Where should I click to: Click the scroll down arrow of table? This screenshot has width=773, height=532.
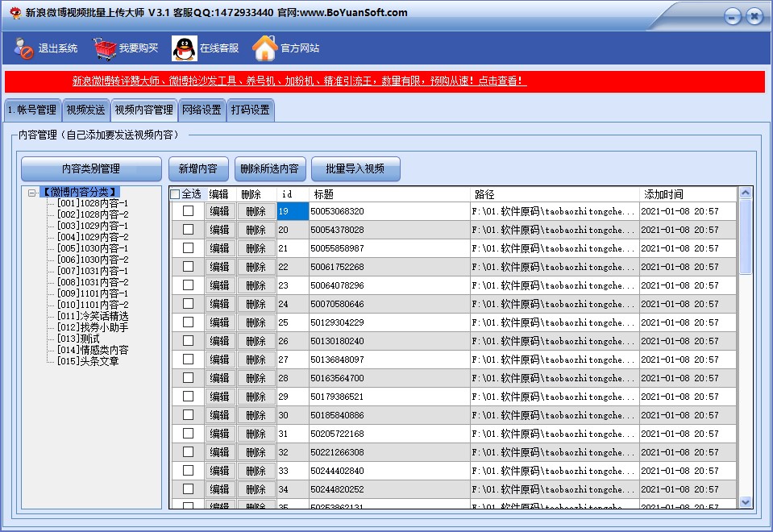(745, 502)
